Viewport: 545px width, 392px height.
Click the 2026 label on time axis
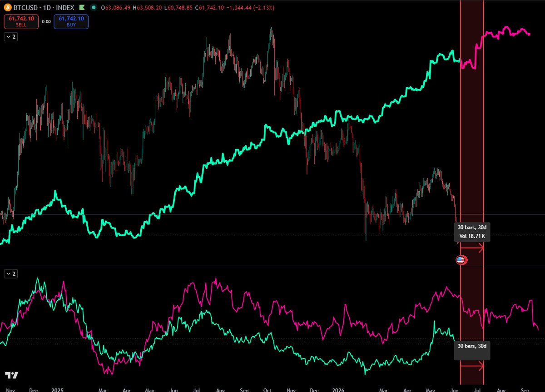339,389
